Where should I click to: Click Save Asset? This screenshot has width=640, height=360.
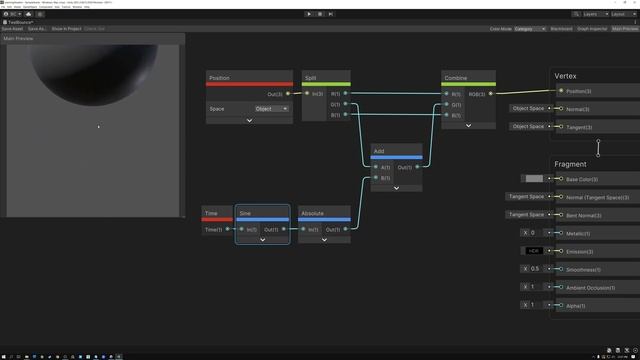point(12,29)
